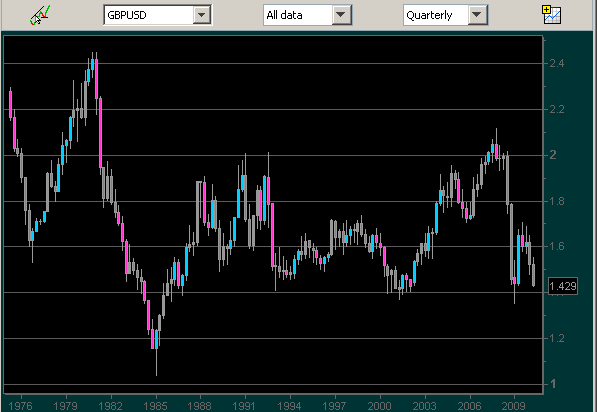The width and height of the screenshot is (597, 412).
Task: Click the chart drawing tools icon
Action: tap(40, 15)
